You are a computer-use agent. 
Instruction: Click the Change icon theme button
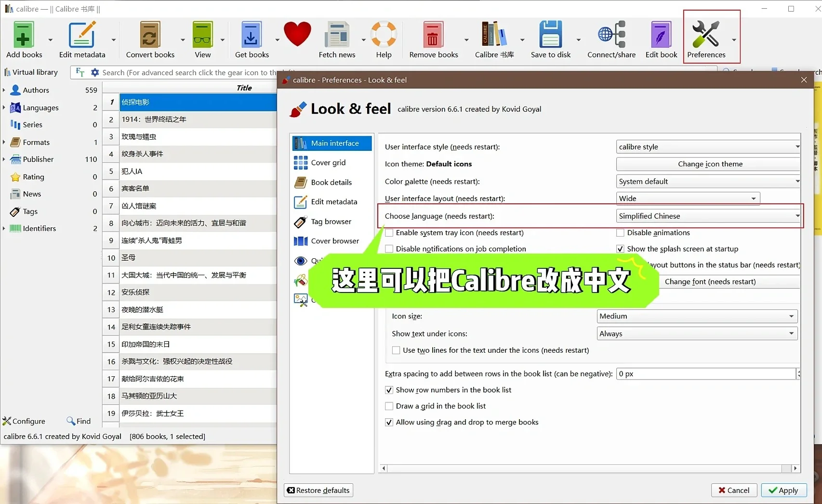click(709, 164)
